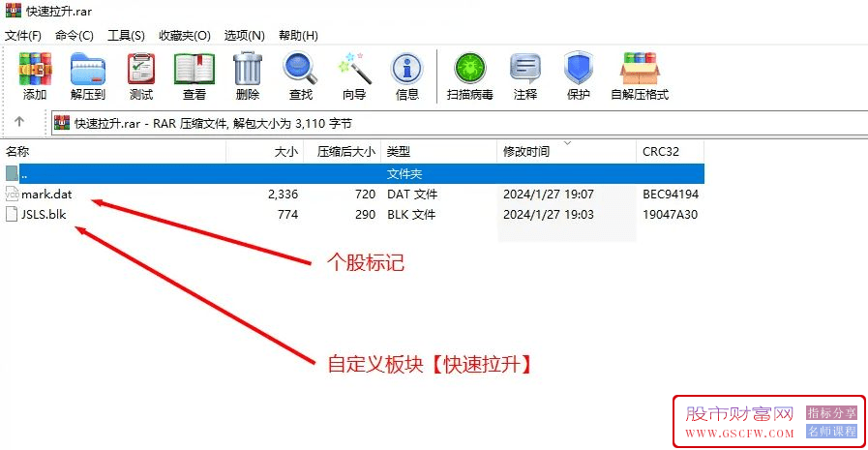Viewport: 868px width, 450px height.
Task: Open the Comment (注释) icon
Action: [524, 69]
